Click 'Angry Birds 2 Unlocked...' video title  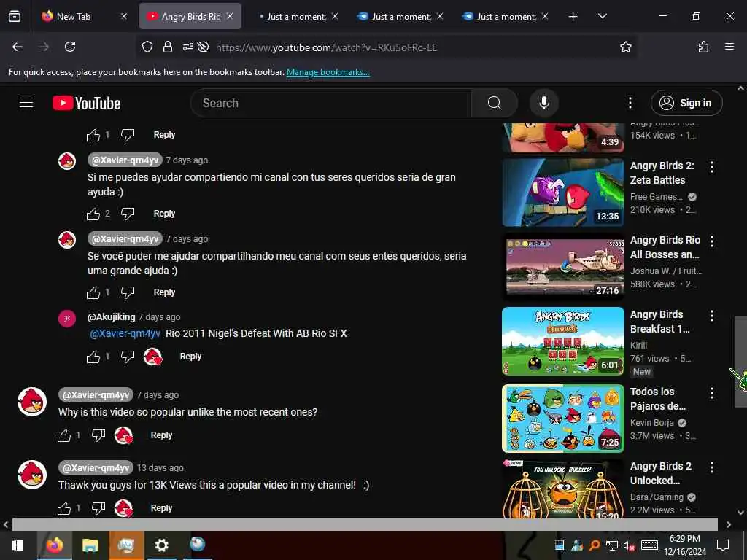coord(661,473)
